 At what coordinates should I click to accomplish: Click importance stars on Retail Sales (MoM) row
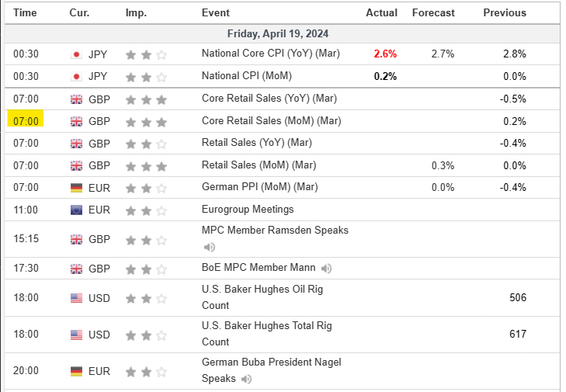pos(146,165)
